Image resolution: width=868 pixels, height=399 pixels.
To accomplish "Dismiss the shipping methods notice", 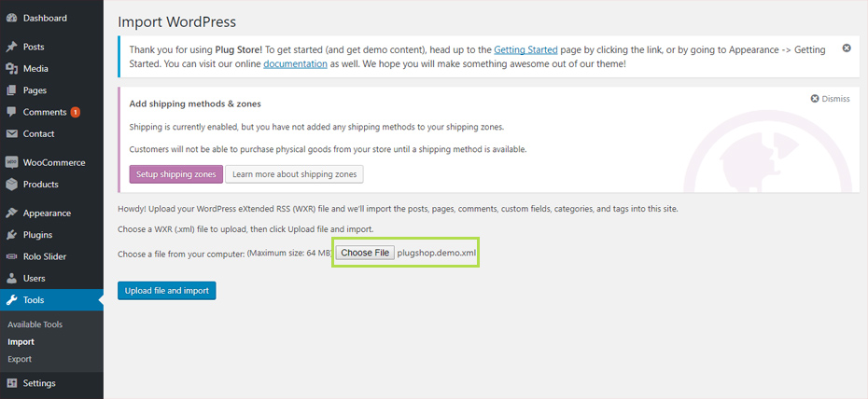I will pyautogui.click(x=830, y=99).
